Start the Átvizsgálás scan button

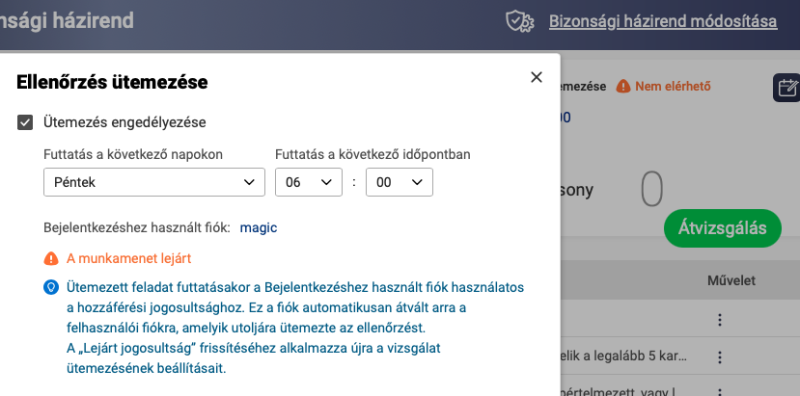pos(722,228)
